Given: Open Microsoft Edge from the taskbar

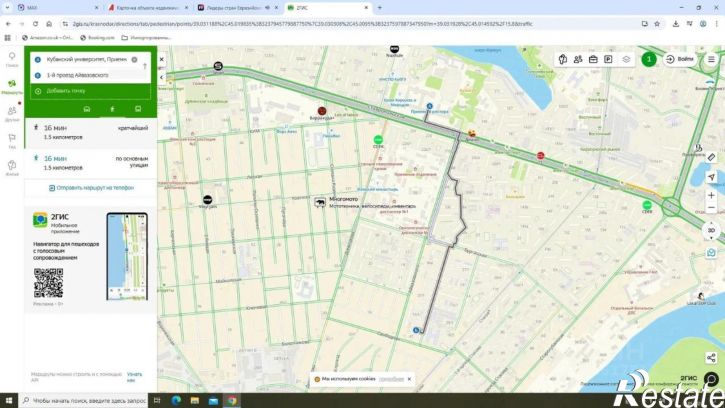Looking at the screenshot, I should pyautogui.click(x=176, y=401).
